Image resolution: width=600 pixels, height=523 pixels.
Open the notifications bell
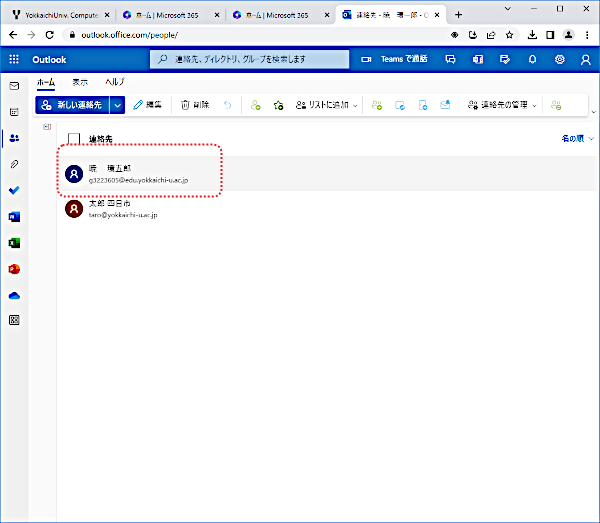[532, 59]
